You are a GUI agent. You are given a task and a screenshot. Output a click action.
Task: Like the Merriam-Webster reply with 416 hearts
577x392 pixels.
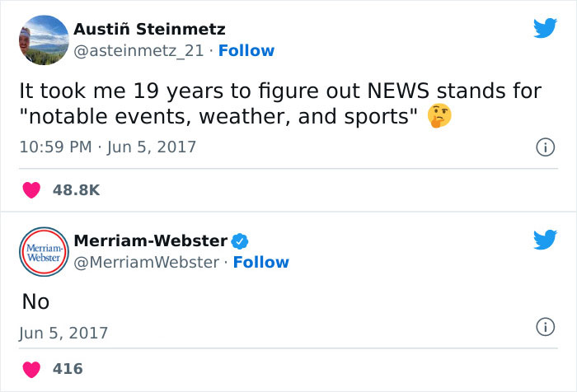32,368
